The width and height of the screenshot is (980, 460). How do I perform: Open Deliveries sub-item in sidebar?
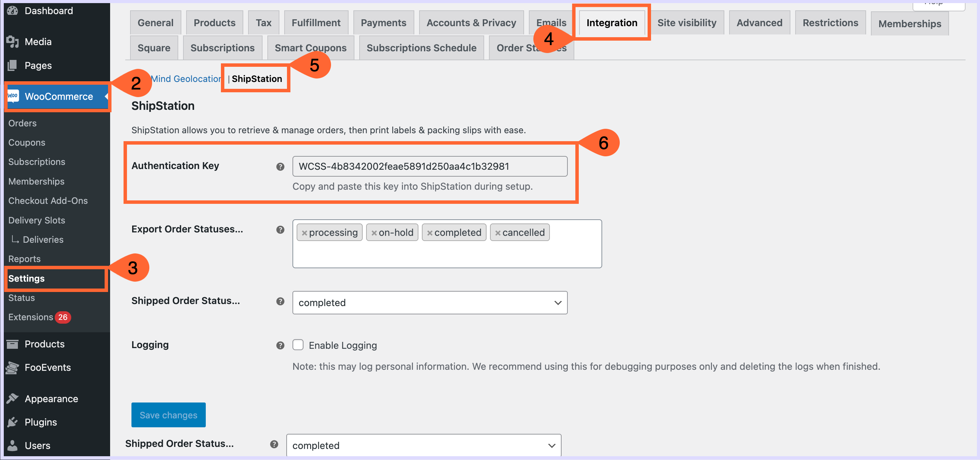pos(43,240)
